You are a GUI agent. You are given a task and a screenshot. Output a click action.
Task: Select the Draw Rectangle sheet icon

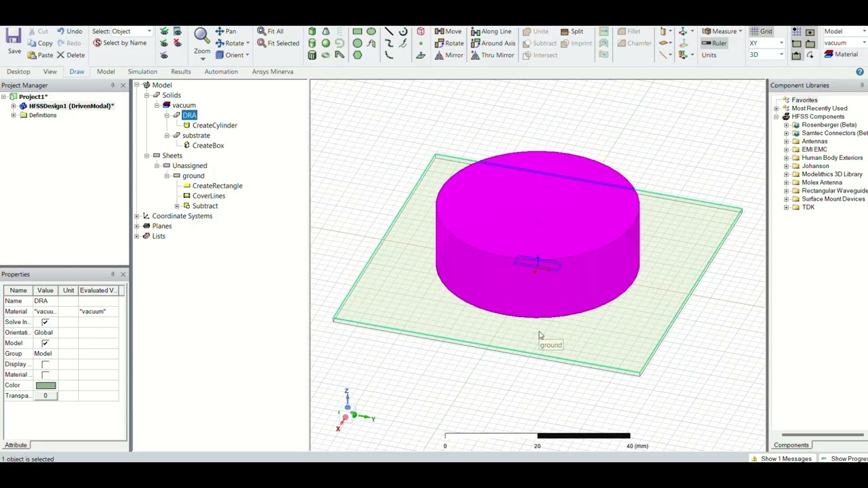pyautogui.click(x=357, y=31)
